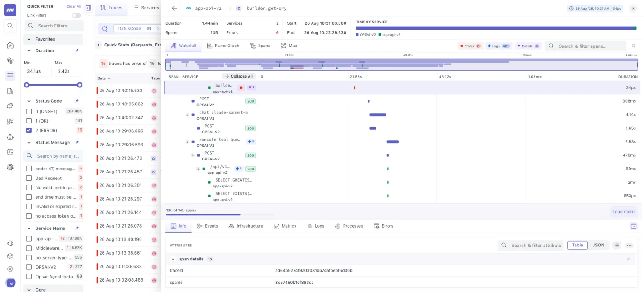Image resolution: width=644 pixels, height=292 pixels.
Task: Open the package box icon in sidebar
Action: (10, 256)
